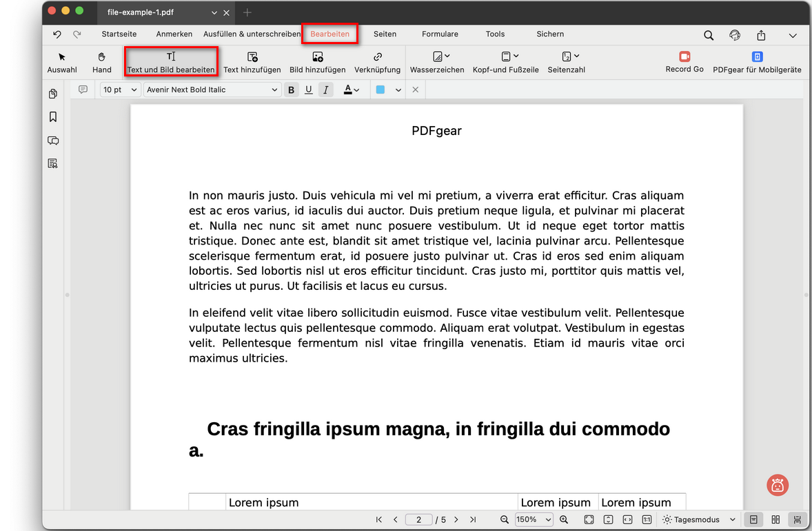This screenshot has width=812, height=531.
Task: Zoom out with the minus magnifier
Action: pos(505,520)
